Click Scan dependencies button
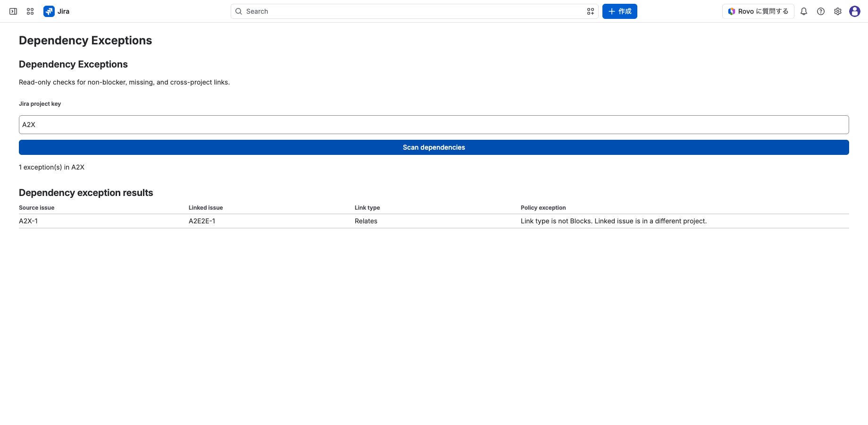868x425 pixels. coord(434,147)
